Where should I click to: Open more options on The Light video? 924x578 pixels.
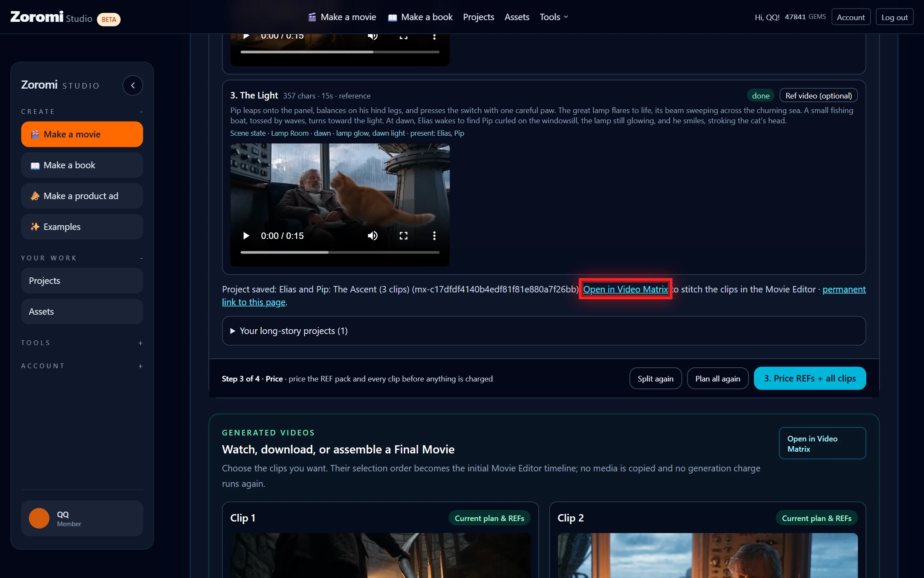coord(434,235)
